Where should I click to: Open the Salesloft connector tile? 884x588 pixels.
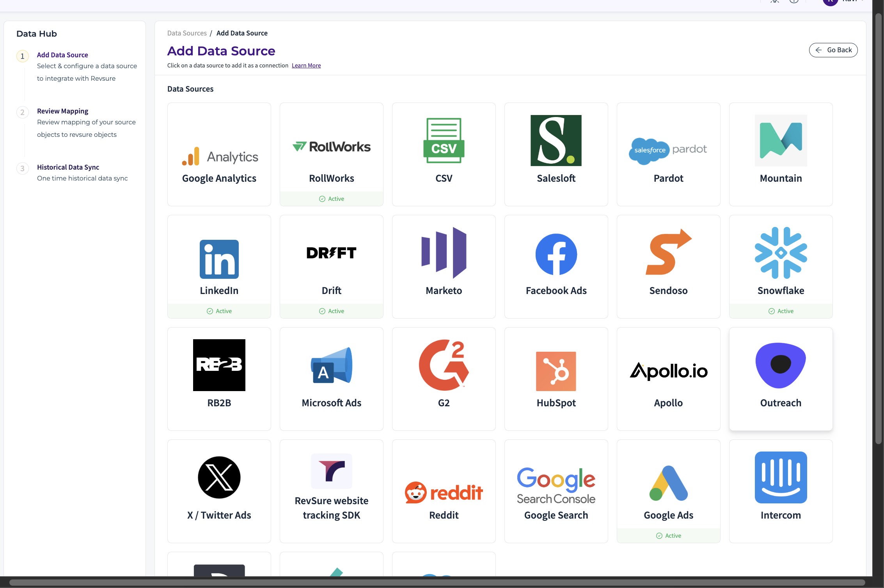556,154
